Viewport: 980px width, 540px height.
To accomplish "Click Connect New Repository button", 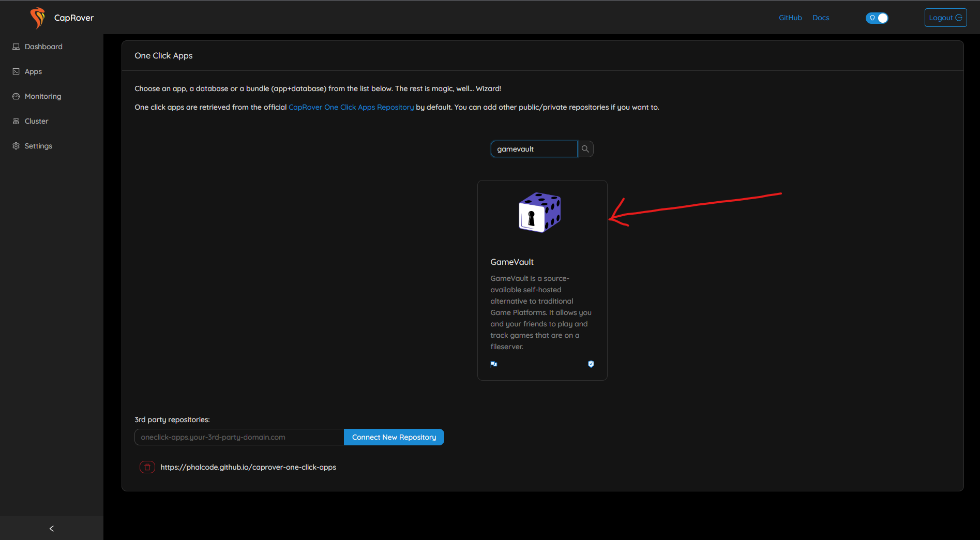I will click(x=394, y=437).
